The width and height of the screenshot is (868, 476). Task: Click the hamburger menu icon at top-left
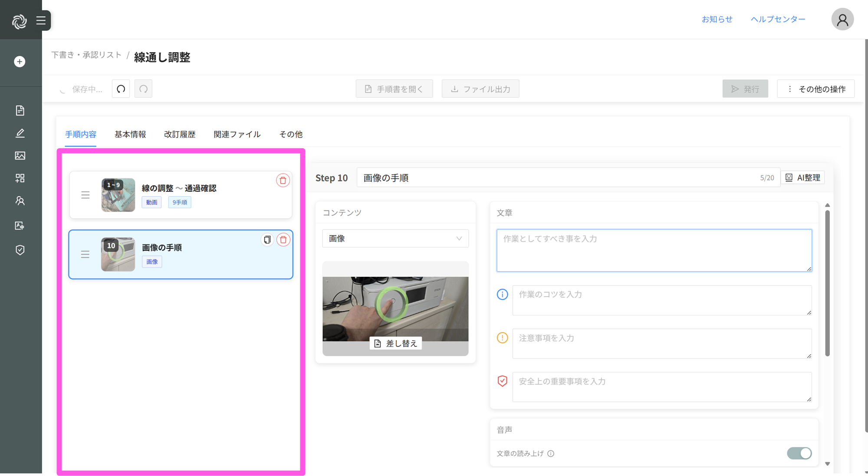tap(41, 20)
